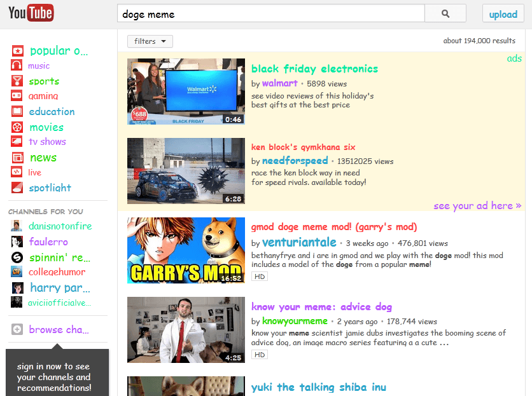The width and height of the screenshot is (532, 396).
Task: Click the news section icon
Action: [17, 157]
